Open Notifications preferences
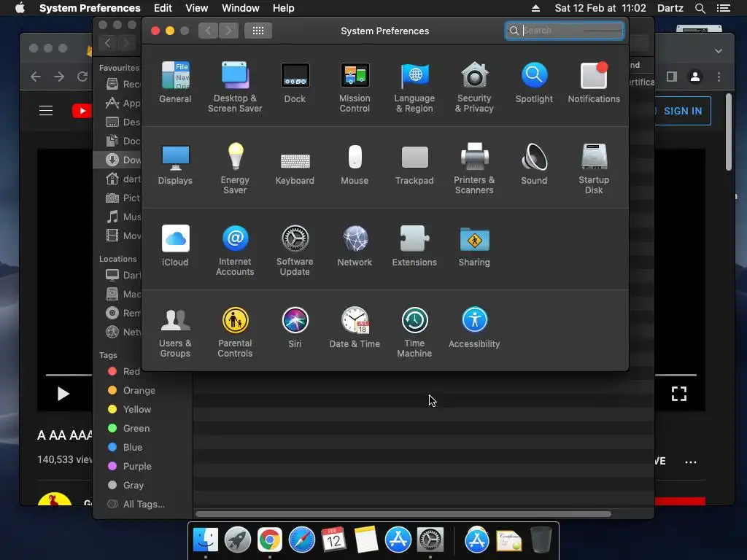 click(x=594, y=82)
